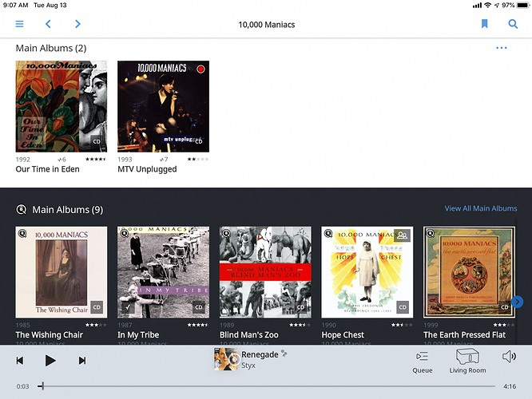Click the Qobuz badge on Blind Man's Zoo
This screenshot has width=532, height=399.
click(x=226, y=234)
